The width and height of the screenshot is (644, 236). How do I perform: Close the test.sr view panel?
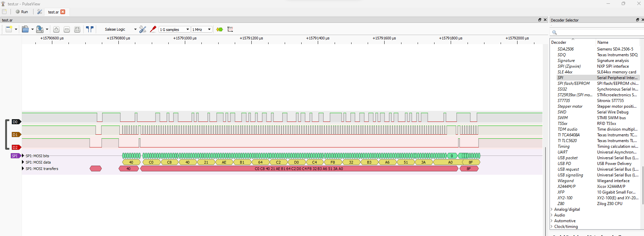coord(545,20)
